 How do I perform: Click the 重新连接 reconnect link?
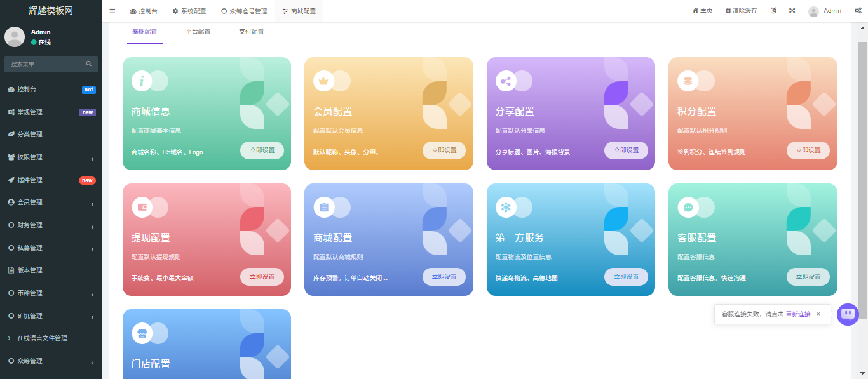click(797, 314)
